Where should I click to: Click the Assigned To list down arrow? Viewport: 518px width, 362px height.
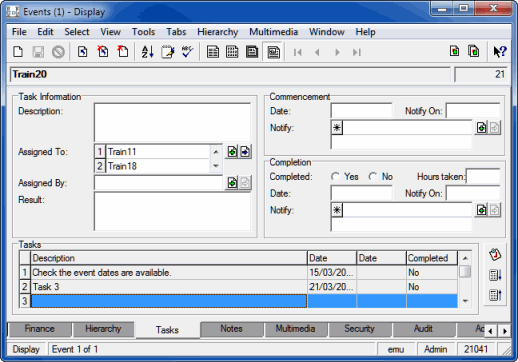click(216, 166)
